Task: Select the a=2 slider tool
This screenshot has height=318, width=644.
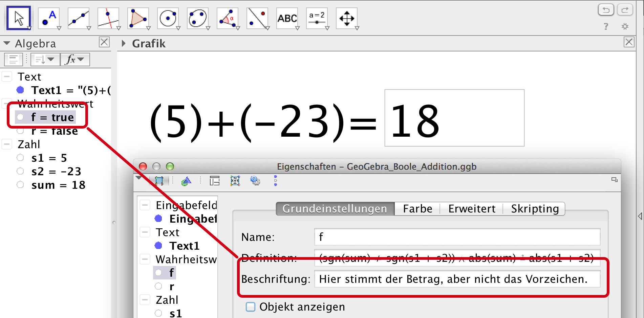Action: click(317, 18)
